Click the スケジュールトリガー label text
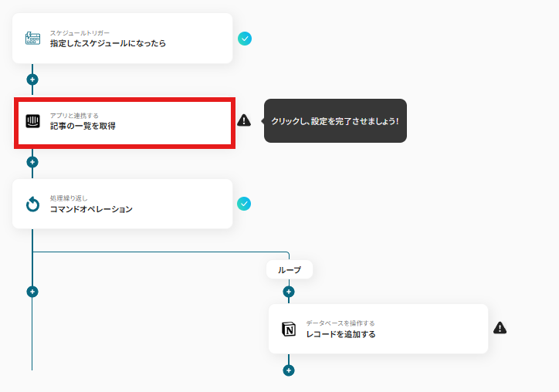Image resolution: width=559 pixels, height=392 pixels. 80,32
